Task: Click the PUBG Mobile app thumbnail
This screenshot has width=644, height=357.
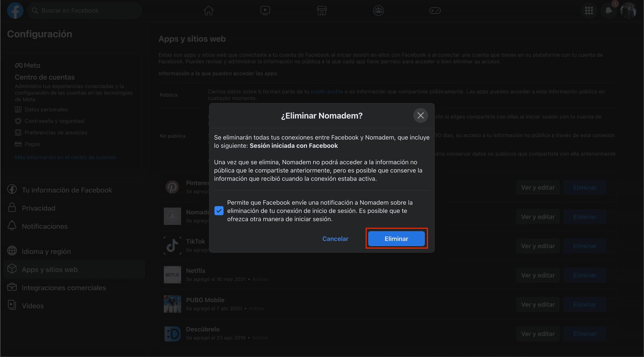Action: coord(172,304)
